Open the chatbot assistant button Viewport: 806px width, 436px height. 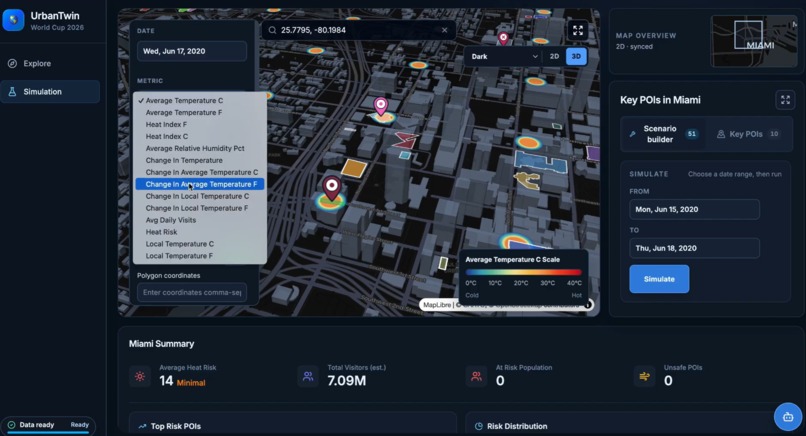[x=788, y=417]
